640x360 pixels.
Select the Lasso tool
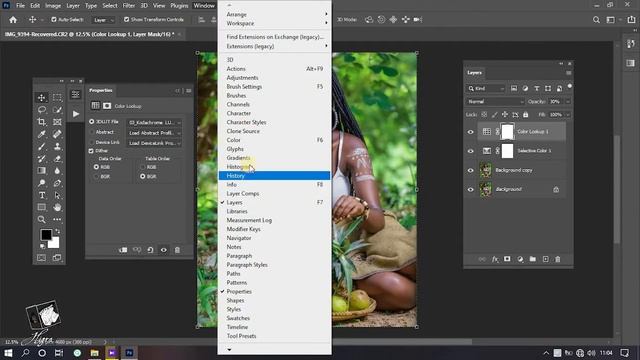[x=41, y=110]
